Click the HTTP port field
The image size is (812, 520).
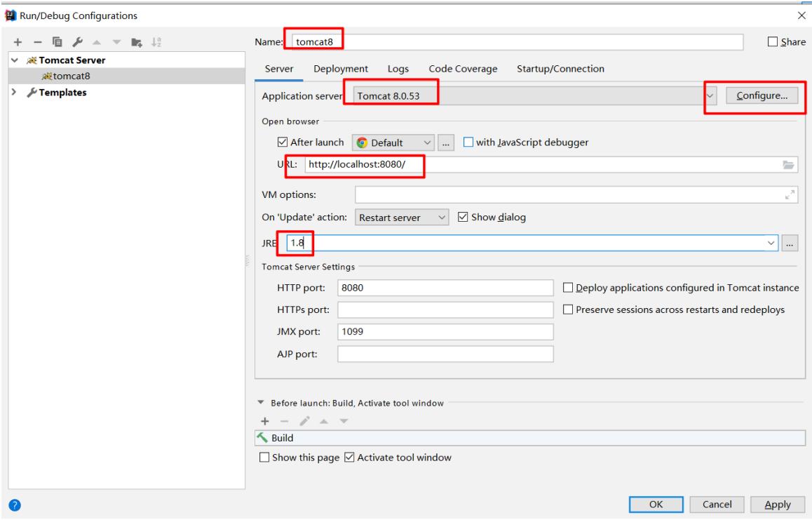point(445,288)
